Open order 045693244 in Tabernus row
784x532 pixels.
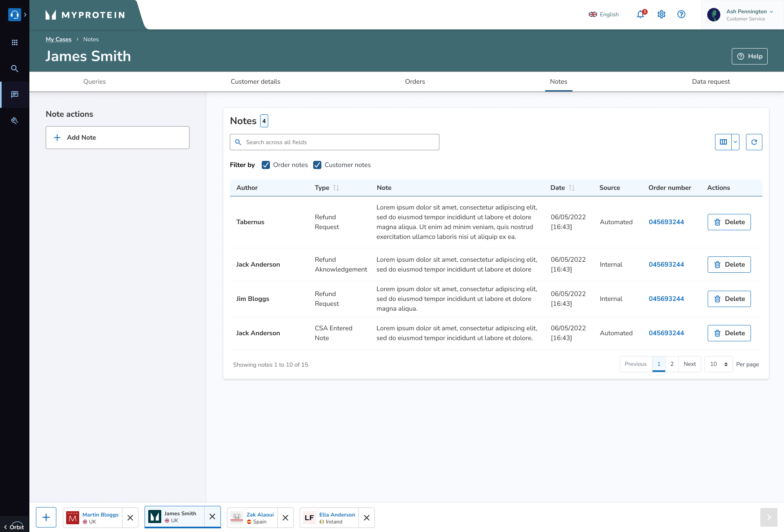point(666,222)
